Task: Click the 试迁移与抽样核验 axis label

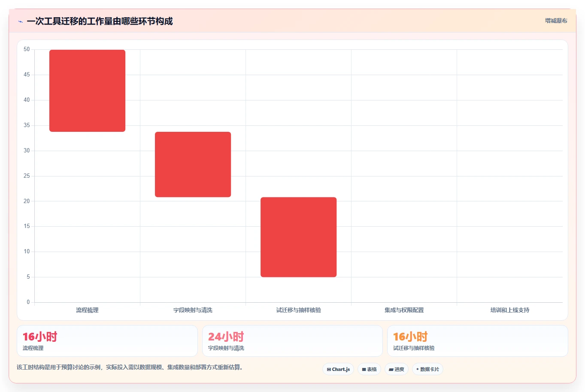Action: (298, 310)
